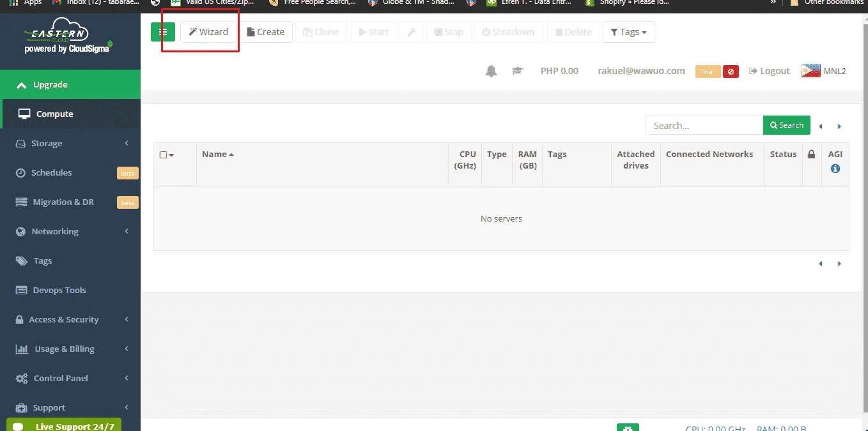The width and height of the screenshot is (868, 431).
Task: Tick the select-all servers checkbox
Action: (x=163, y=155)
